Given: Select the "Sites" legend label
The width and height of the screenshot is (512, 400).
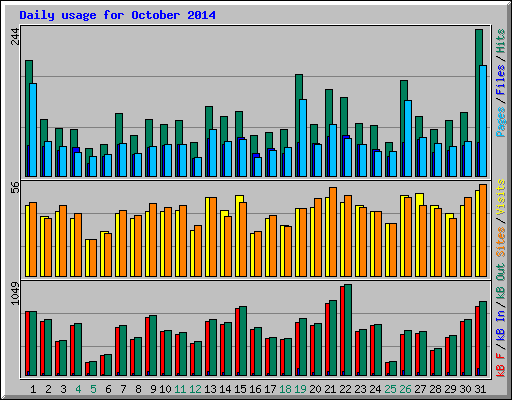Looking at the screenshot, I should [501, 241].
